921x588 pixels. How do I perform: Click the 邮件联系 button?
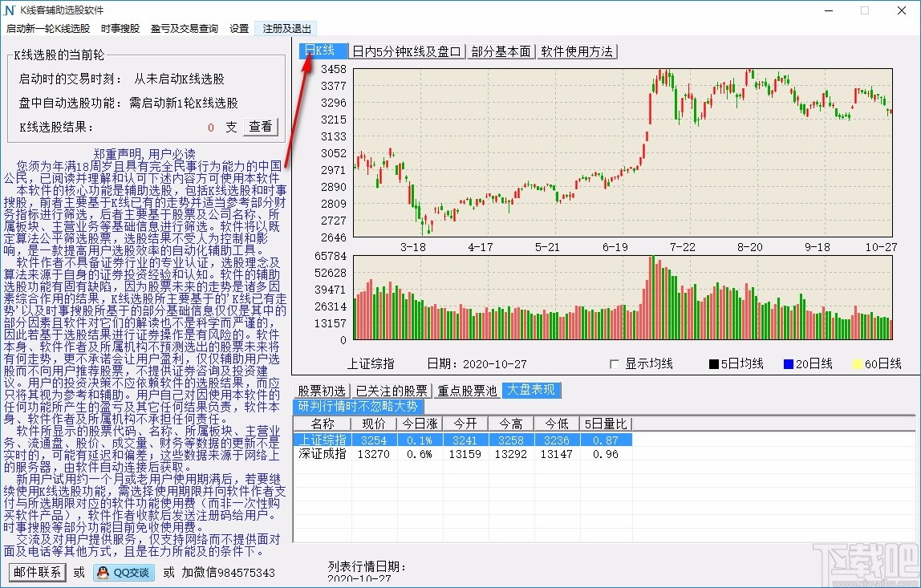36,572
